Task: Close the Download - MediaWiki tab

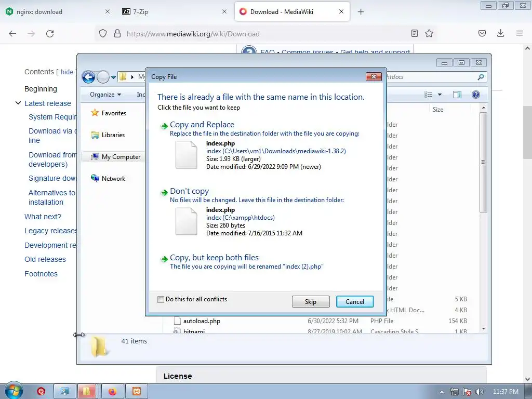Action: coord(341,11)
